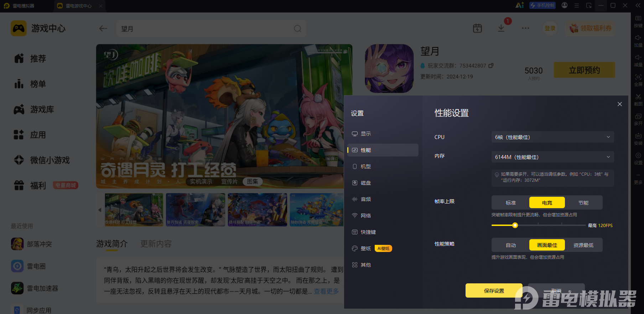The image size is (644, 314).
Task: Select the 宣传片 media tab
Action: point(229,182)
